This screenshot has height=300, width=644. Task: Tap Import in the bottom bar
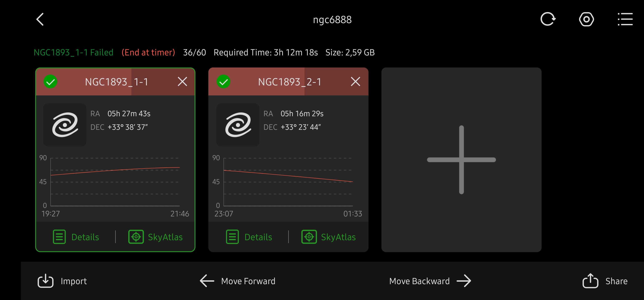[x=62, y=281]
